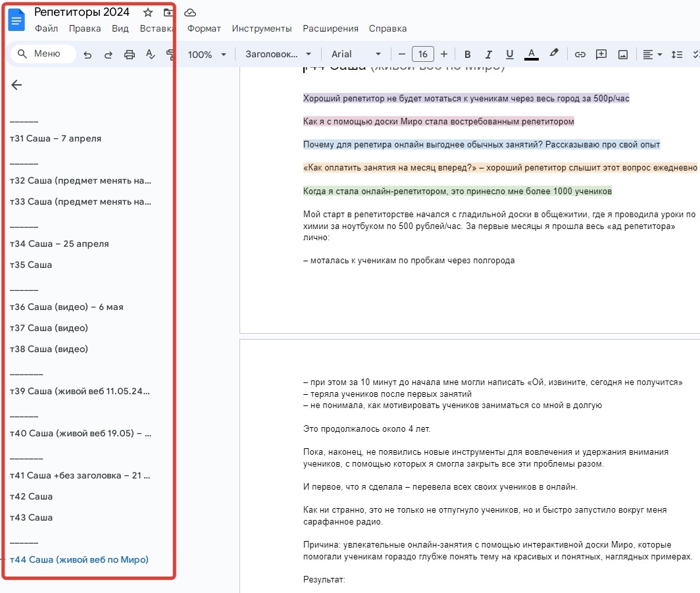Screen dimensions: 700x593
Task: Decrease font size with the minus button
Action: click(402, 54)
